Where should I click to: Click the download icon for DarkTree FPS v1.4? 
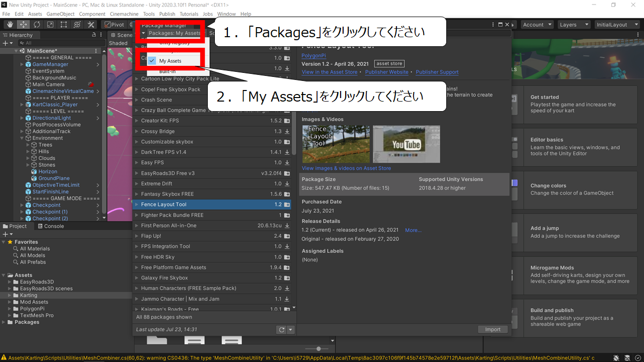[x=287, y=152]
